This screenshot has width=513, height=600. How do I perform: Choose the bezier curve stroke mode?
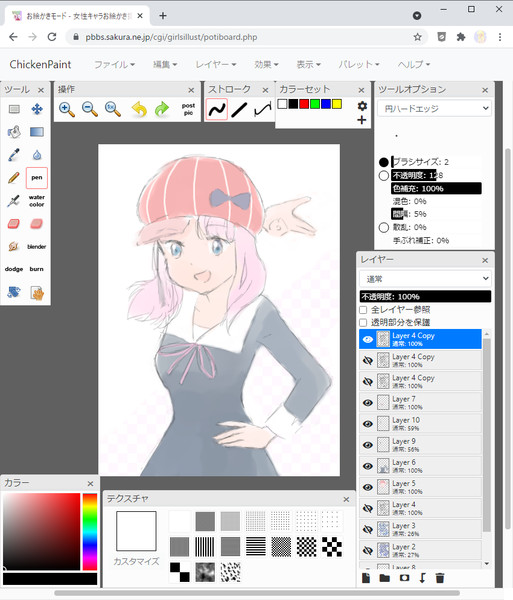tap(263, 110)
